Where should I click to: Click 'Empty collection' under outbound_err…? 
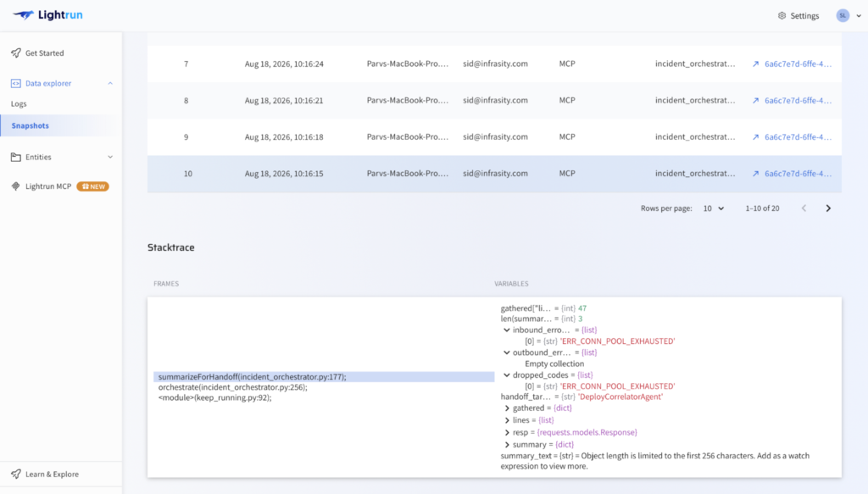pos(554,364)
